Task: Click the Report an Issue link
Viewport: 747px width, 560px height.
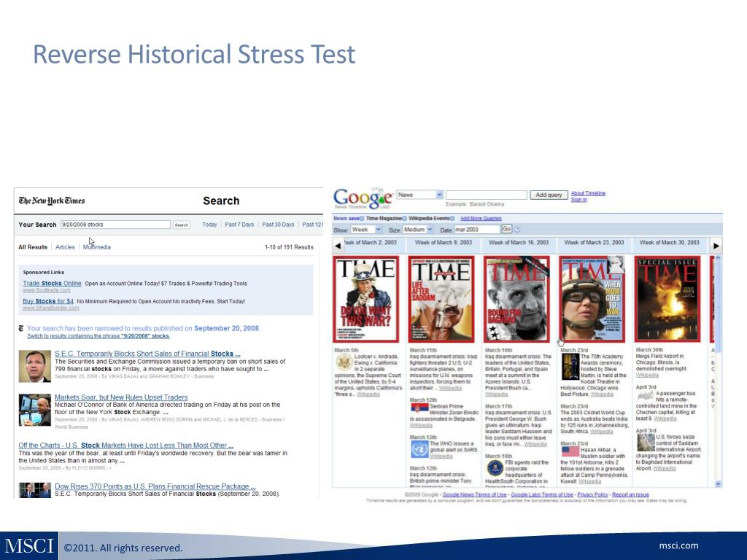Action: click(630, 495)
